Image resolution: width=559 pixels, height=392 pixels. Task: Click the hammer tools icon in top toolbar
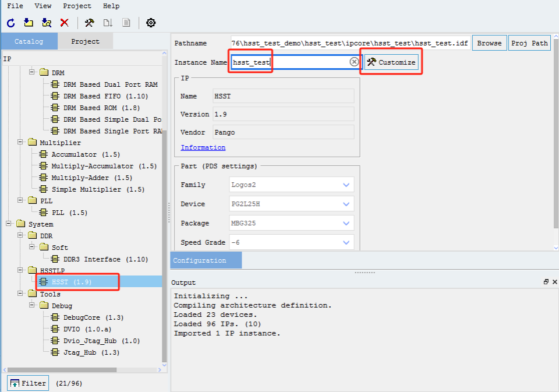pos(90,23)
